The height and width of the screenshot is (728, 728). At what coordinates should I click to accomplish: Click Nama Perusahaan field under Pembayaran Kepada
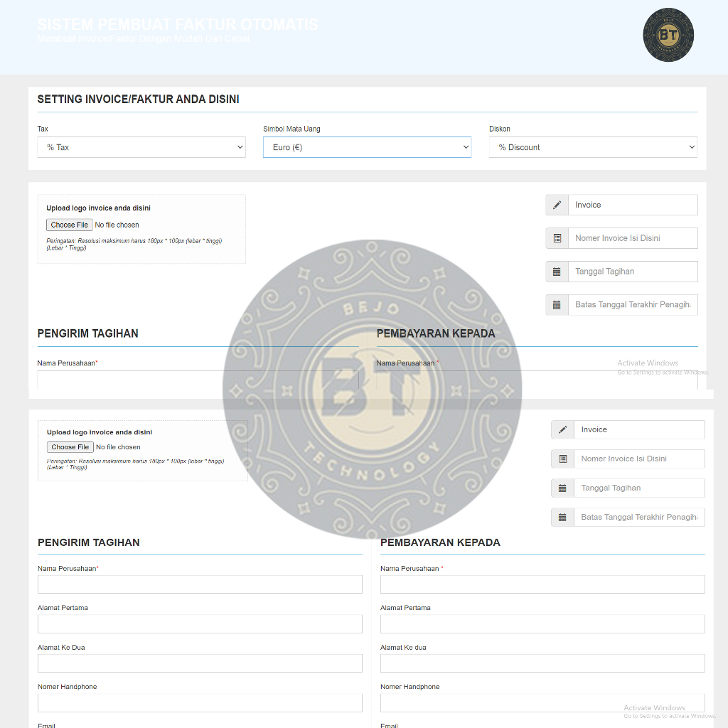point(542,584)
